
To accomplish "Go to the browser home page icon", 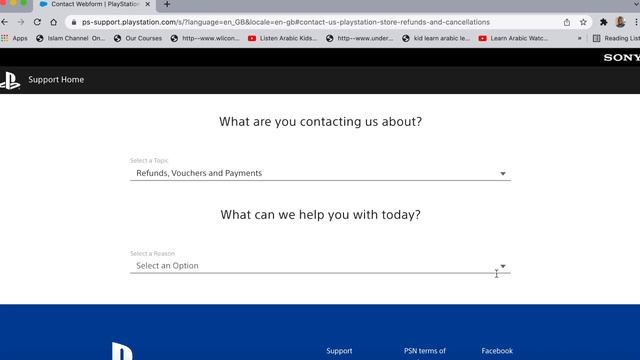I will [x=53, y=22].
